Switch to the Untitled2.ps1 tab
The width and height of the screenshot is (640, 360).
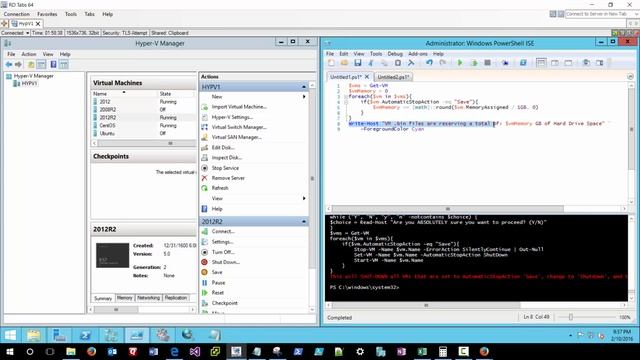[x=392, y=77]
